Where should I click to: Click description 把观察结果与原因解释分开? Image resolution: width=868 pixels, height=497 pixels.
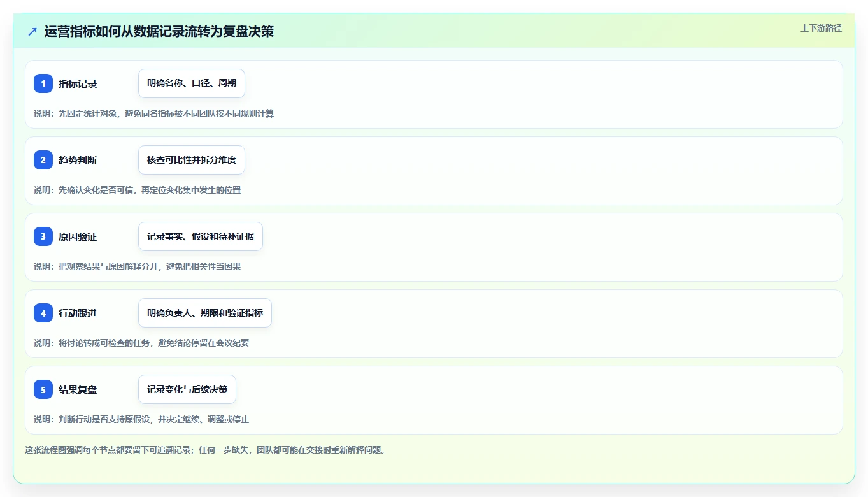tap(138, 266)
